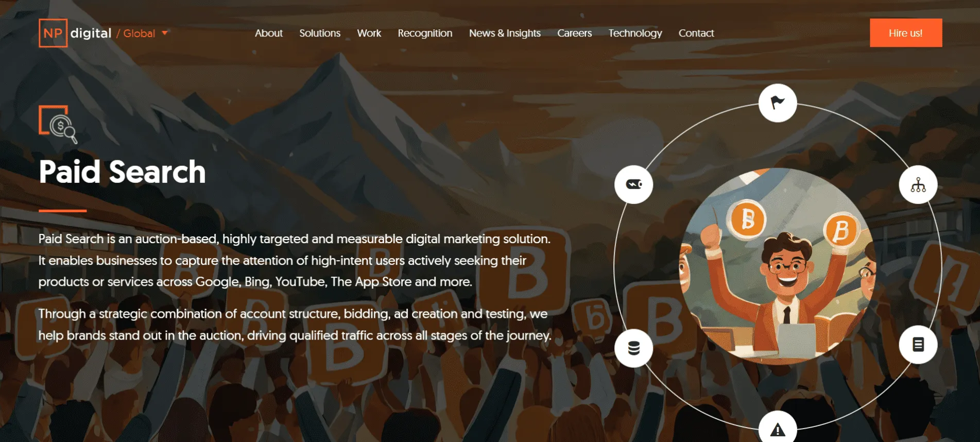Click the database stack icon
The image size is (980, 442).
pyautogui.click(x=634, y=348)
